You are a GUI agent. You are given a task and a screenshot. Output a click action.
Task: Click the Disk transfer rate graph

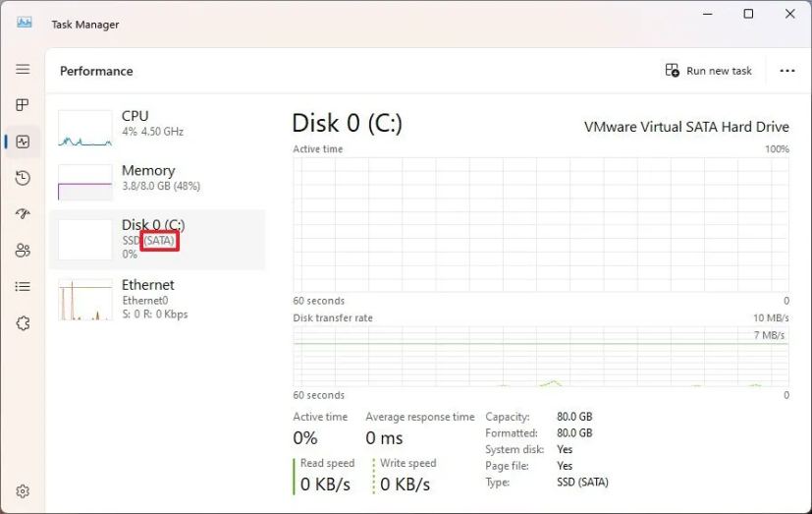(x=541, y=357)
